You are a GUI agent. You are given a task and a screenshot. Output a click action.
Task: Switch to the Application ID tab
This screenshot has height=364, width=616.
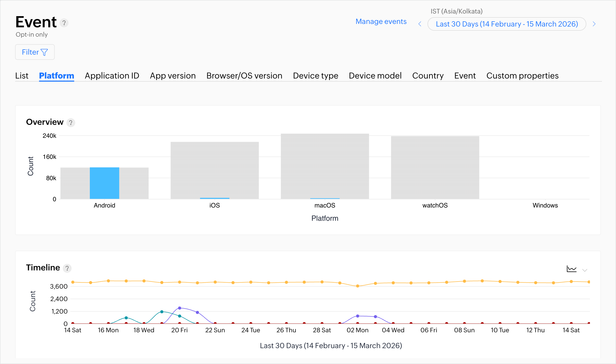coord(112,76)
